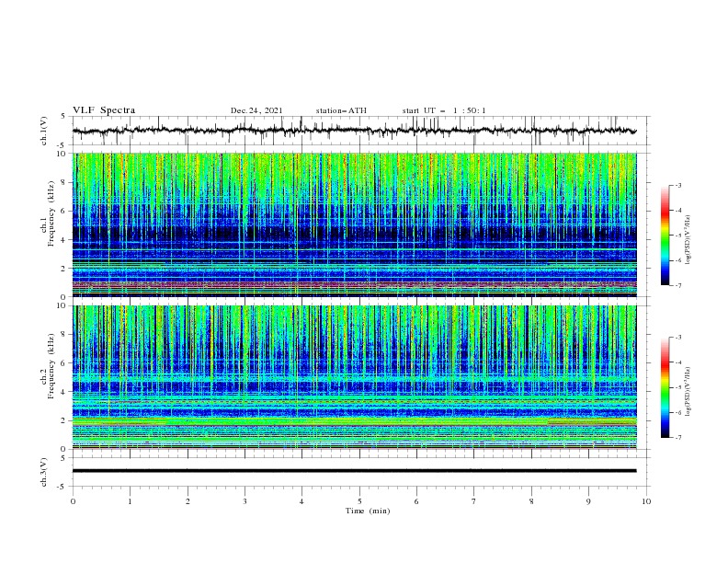Click the ch.1 waveform trace plot

click(354, 131)
